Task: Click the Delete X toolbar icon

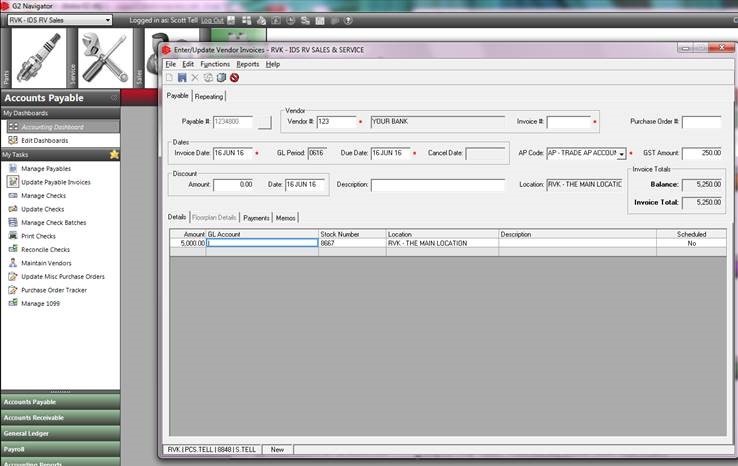Action: tap(195, 78)
